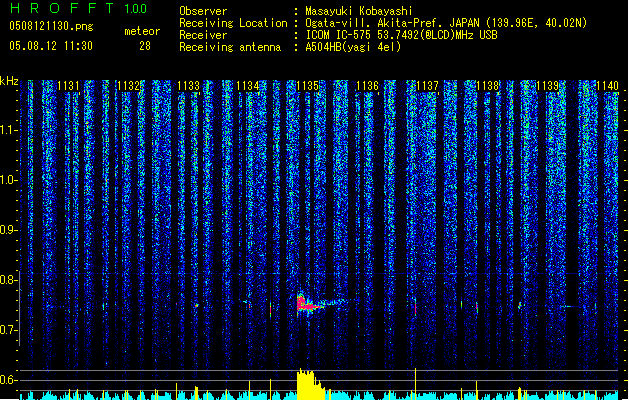The image size is (629, 400).
Task: Click the meteor count value 28
Action: tap(145, 46)
